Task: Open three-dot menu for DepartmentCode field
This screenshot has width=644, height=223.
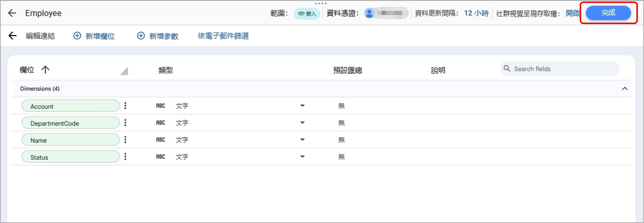Action: coord(125,123)
